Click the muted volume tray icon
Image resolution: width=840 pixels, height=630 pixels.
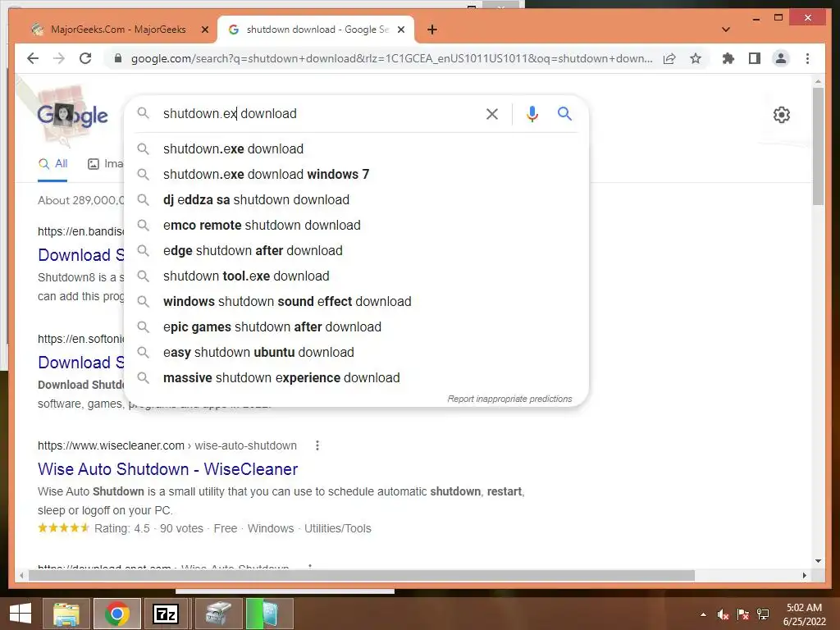pyautogui.click(x=723, y=614)
